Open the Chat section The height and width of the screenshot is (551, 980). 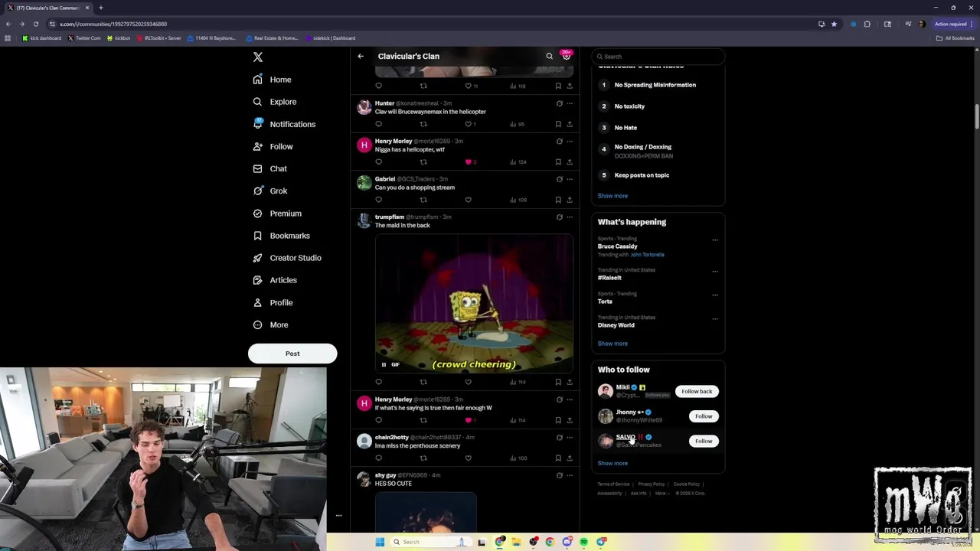tap(269, 168)
